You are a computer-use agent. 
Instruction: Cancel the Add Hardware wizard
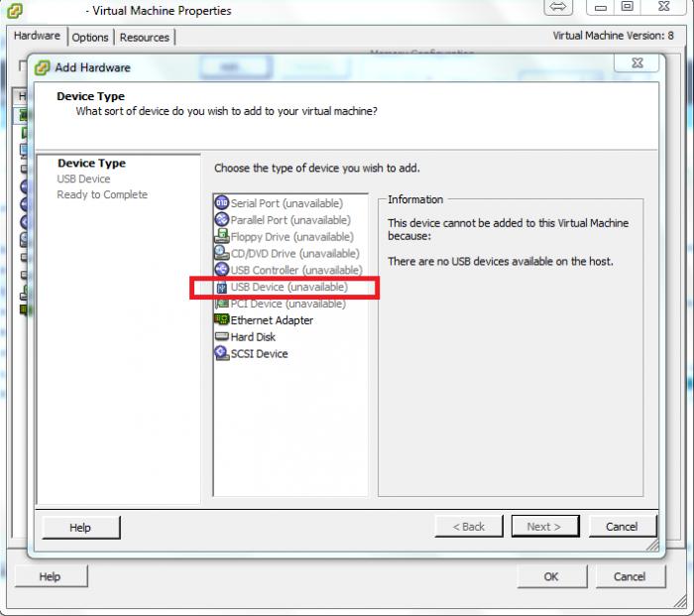click(x=623, y=526)
